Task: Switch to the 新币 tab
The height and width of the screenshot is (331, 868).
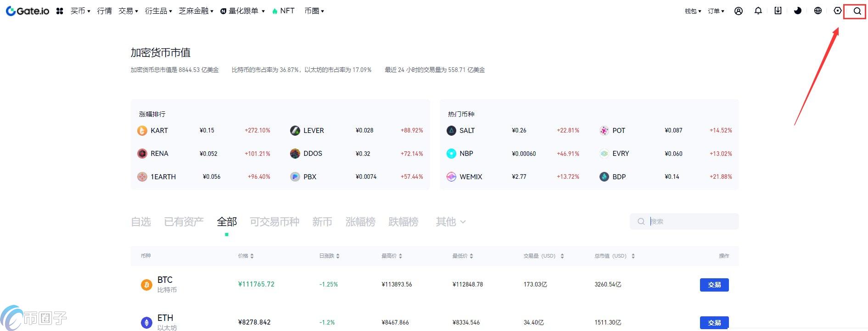Action: (x=322, y=222)
